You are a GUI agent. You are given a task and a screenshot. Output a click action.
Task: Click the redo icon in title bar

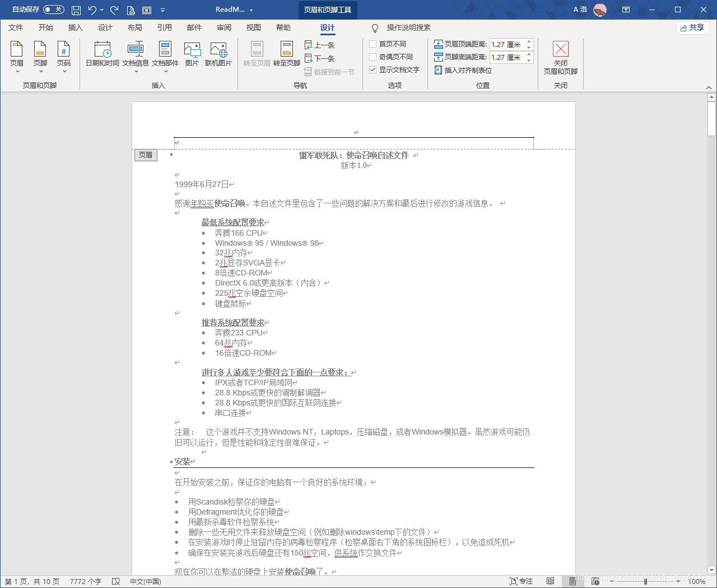114,10
